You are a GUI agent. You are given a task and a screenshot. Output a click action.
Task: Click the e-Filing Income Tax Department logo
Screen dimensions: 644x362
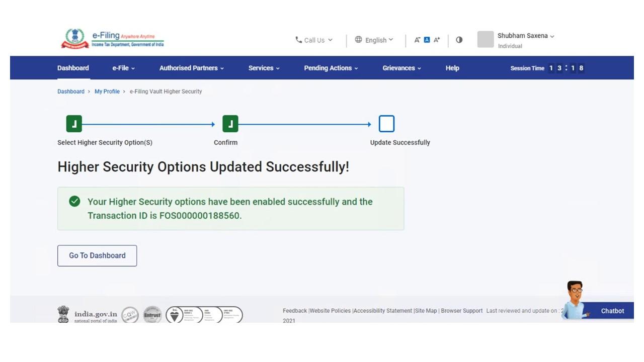pyautogui.click(x=111, y=37)
